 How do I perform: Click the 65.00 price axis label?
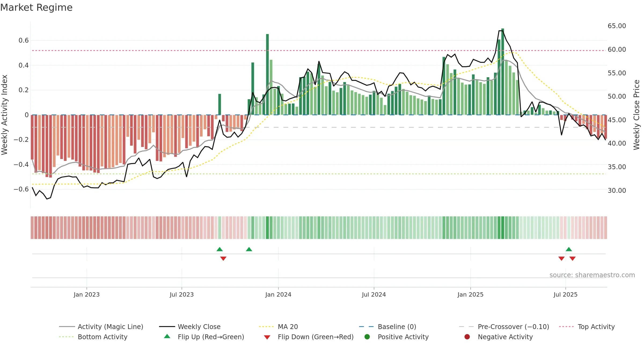(617, 26)
